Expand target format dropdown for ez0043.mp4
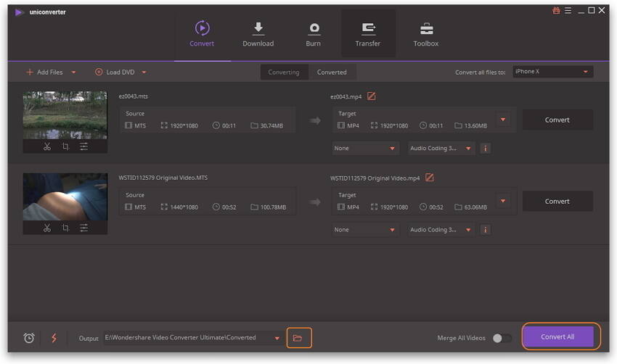This screenshot has height=364, width=617. [503, 120]
